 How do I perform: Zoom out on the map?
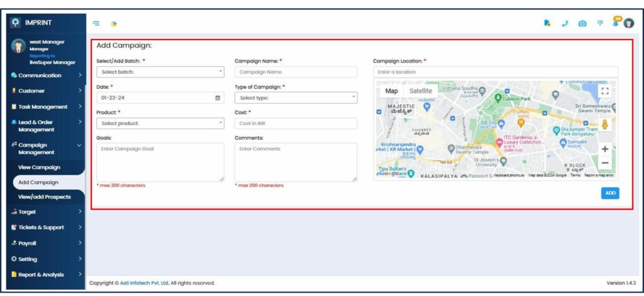click(604, 163)
